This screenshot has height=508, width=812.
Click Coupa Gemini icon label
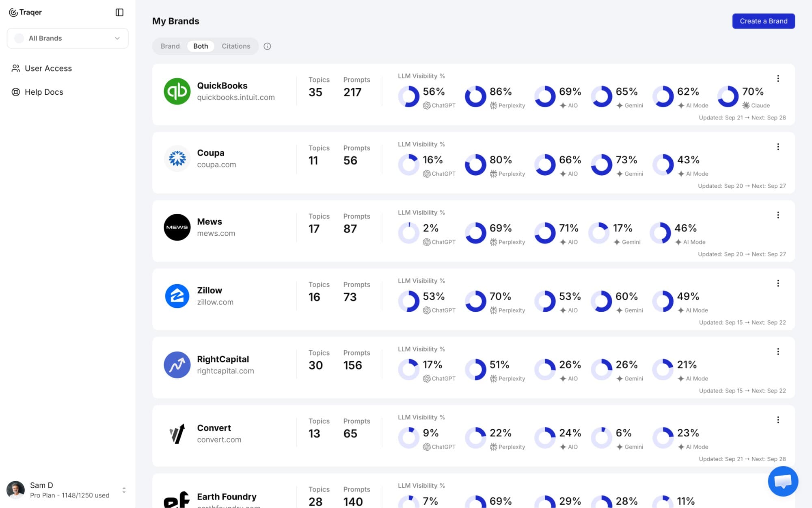[629, 174]
